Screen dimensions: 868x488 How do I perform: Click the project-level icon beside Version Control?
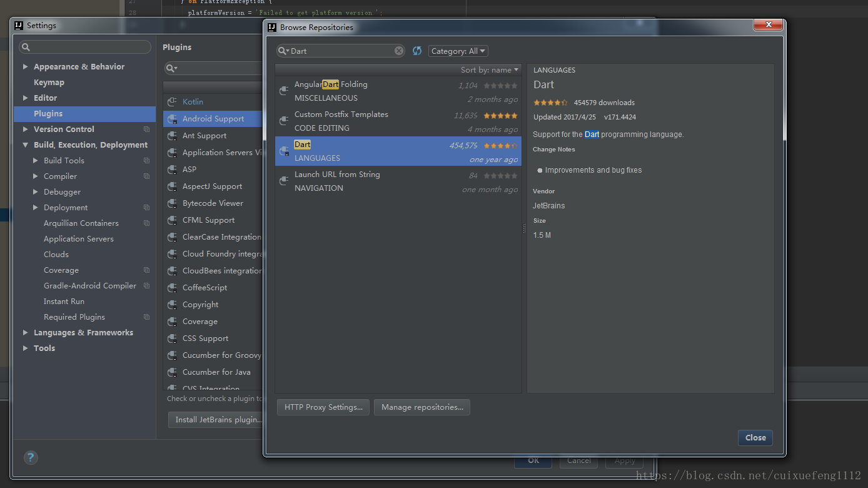(x=146, y=130)
